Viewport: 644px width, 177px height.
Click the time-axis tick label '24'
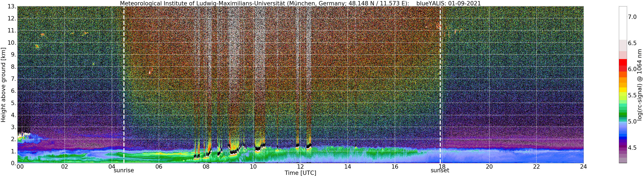tap(583, 167)
